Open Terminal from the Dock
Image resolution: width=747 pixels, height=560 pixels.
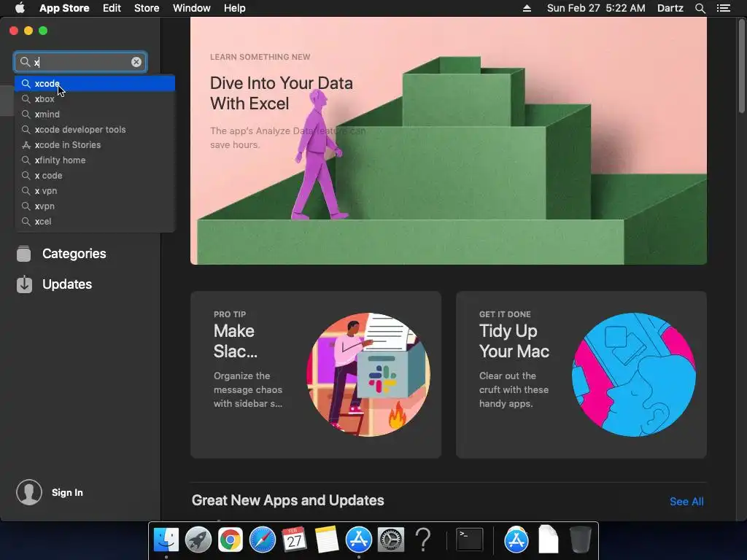470,540
